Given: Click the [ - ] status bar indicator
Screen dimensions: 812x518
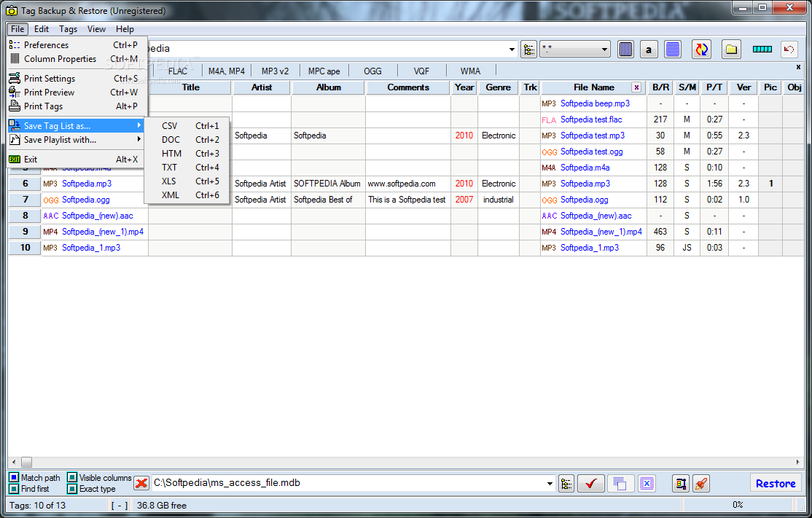Looking at the screenshot, I should 119,506.
